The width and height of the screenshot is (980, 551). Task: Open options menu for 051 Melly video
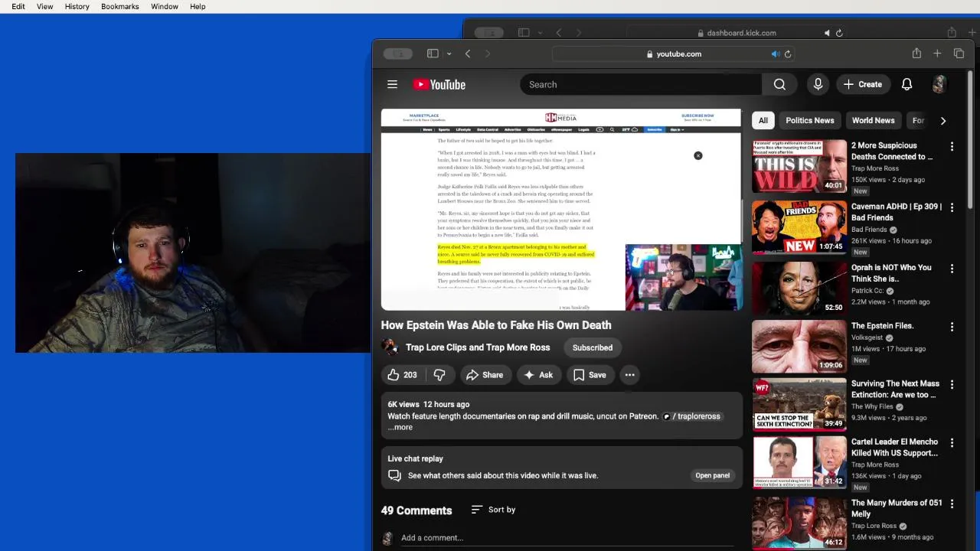coord(952,504)
